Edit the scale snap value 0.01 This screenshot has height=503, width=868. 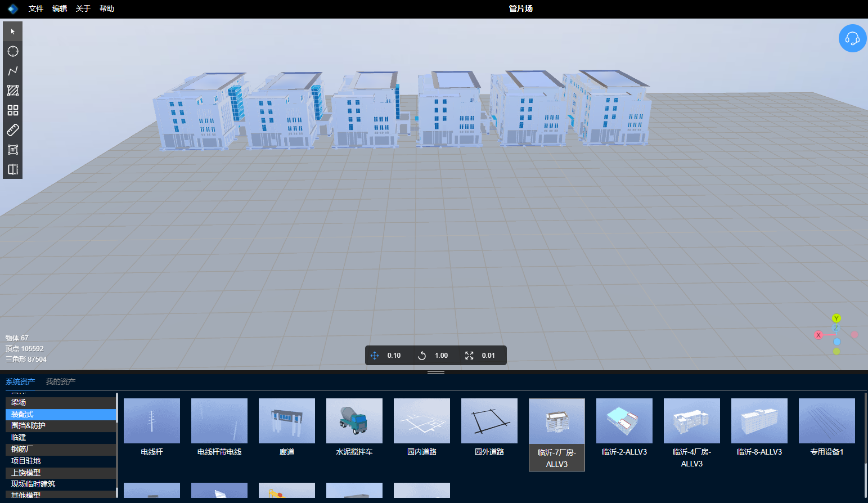pos(488,356)
